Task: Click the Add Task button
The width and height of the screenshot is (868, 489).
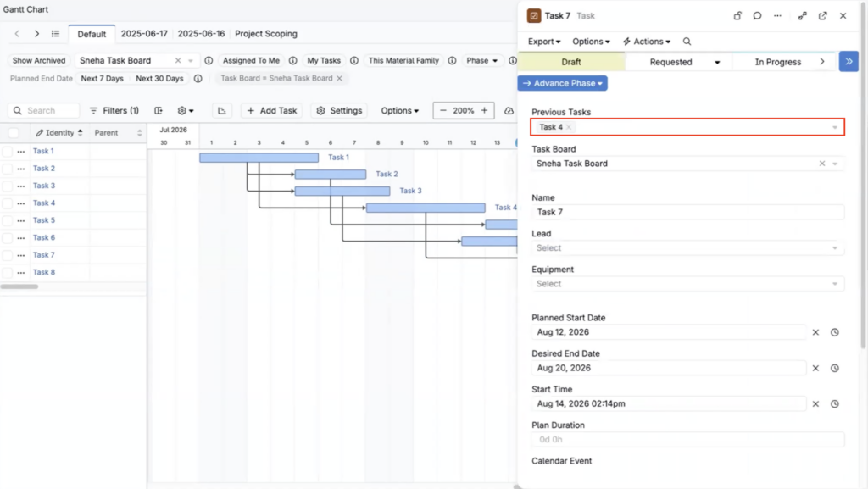Action: coord(272,111)
